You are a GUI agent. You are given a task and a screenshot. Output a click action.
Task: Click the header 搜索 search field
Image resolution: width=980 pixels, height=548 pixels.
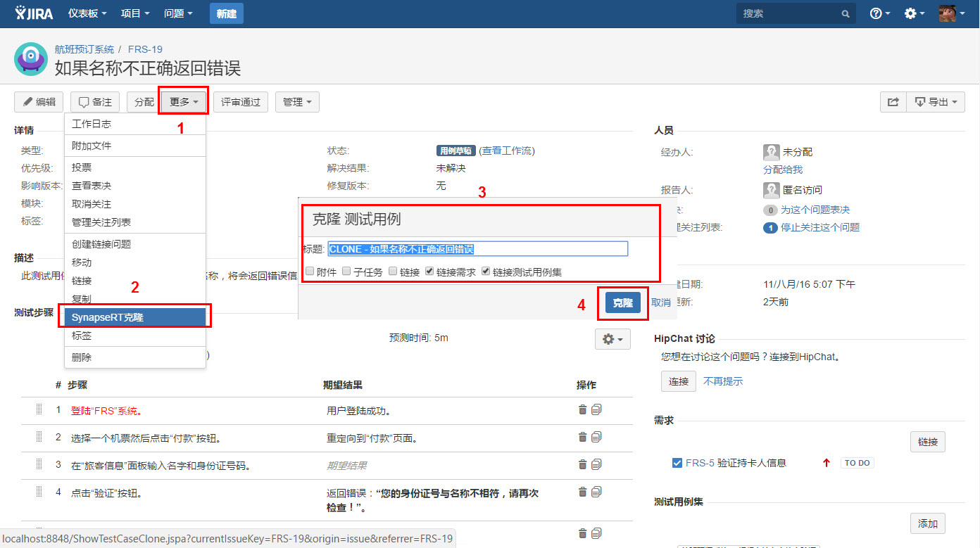pos(796,13)
